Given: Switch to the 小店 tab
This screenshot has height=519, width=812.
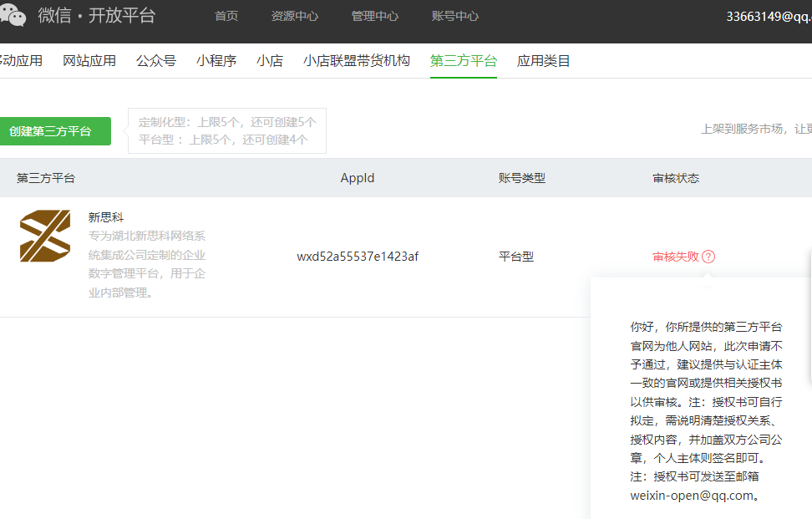Looking at the screenshot, I should pos(270,61).
